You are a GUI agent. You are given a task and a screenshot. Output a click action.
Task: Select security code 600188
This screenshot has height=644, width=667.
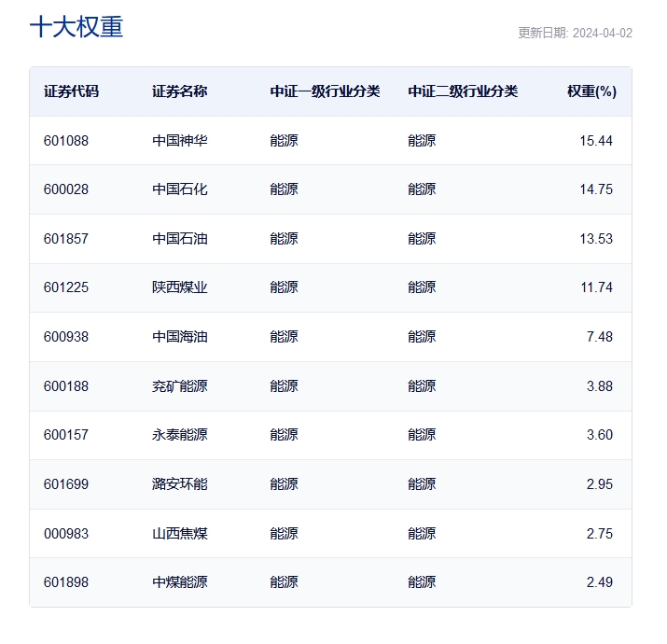pos(66,386)
